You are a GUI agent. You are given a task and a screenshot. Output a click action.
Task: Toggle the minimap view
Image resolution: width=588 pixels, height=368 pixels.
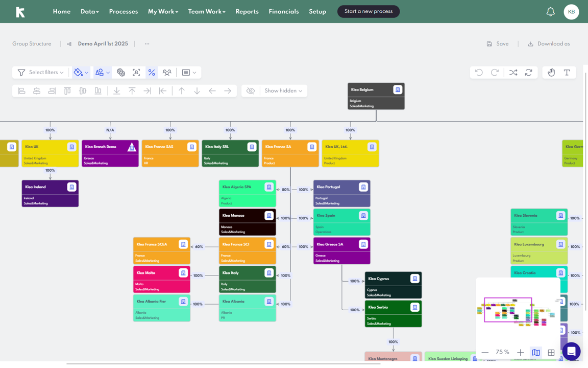tap(535, 352)
